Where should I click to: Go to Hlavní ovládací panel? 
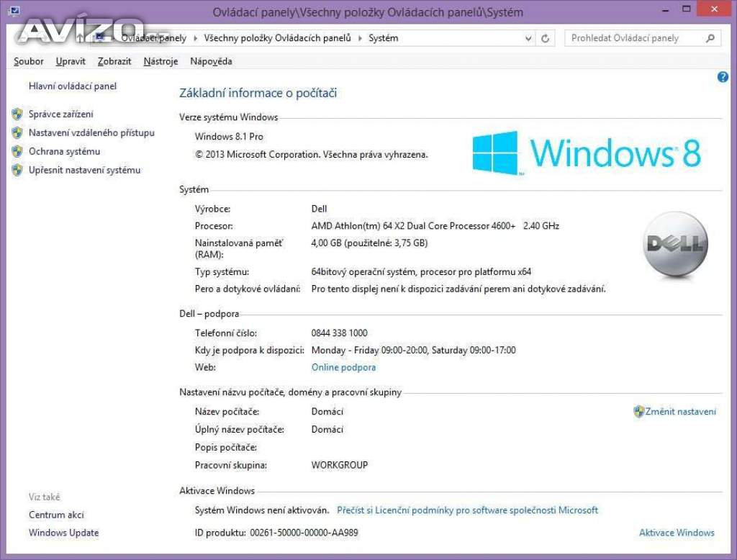(73, 86)
